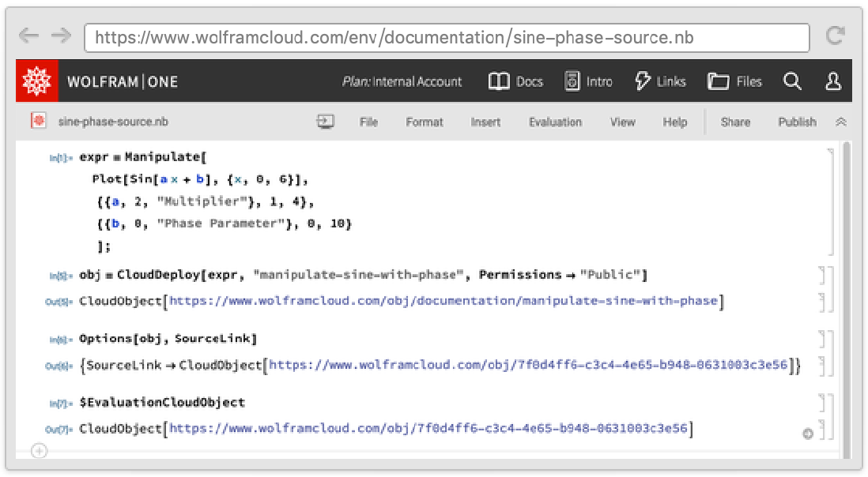Open the Files folder icon
868x477 pixels.
pos(718,81)
